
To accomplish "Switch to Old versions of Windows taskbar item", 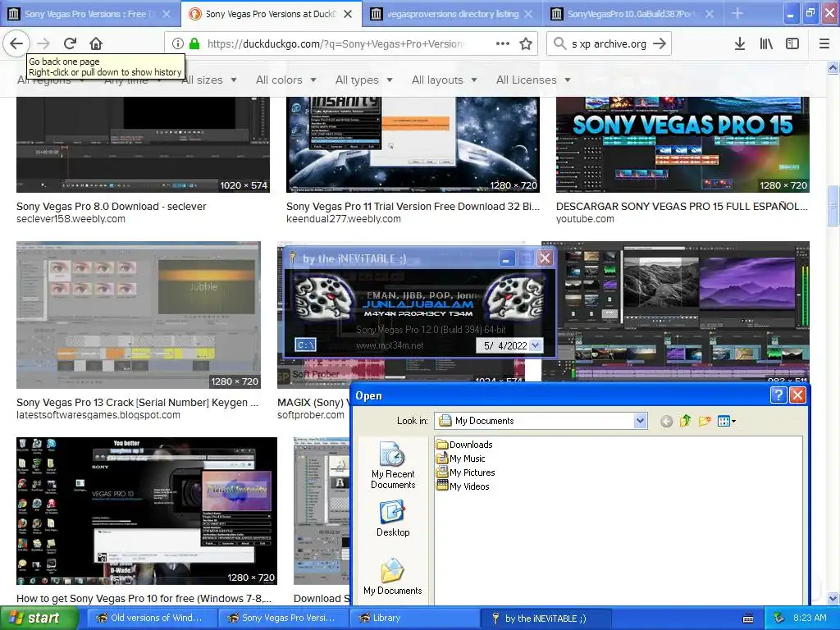I will coord(150,619).
